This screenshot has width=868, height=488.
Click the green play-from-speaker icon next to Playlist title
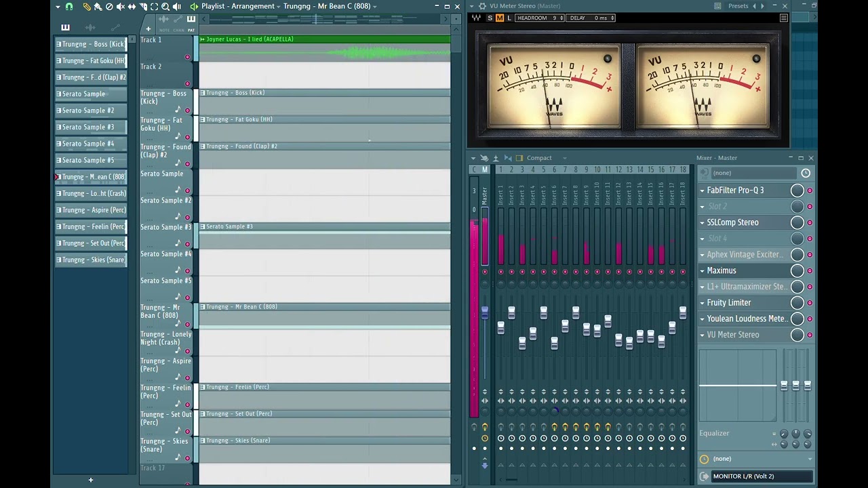point(194,6)
